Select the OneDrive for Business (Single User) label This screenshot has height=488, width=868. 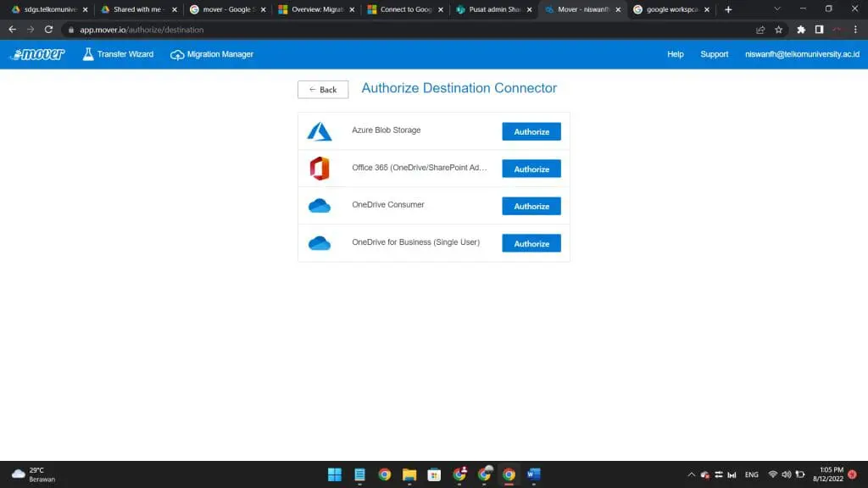tap(415, 241)
